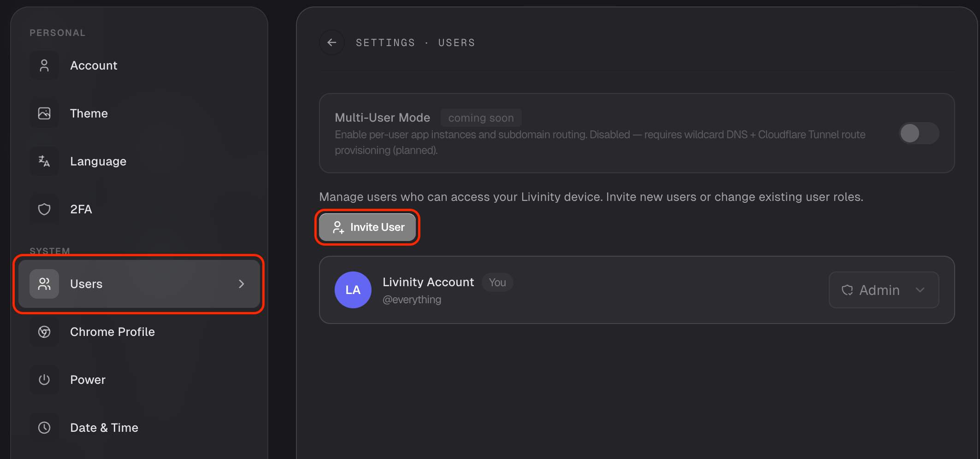The width and height of the screenshot is (980, 459).
Task: Go back using the arrow button
Action: click(332, 42)
